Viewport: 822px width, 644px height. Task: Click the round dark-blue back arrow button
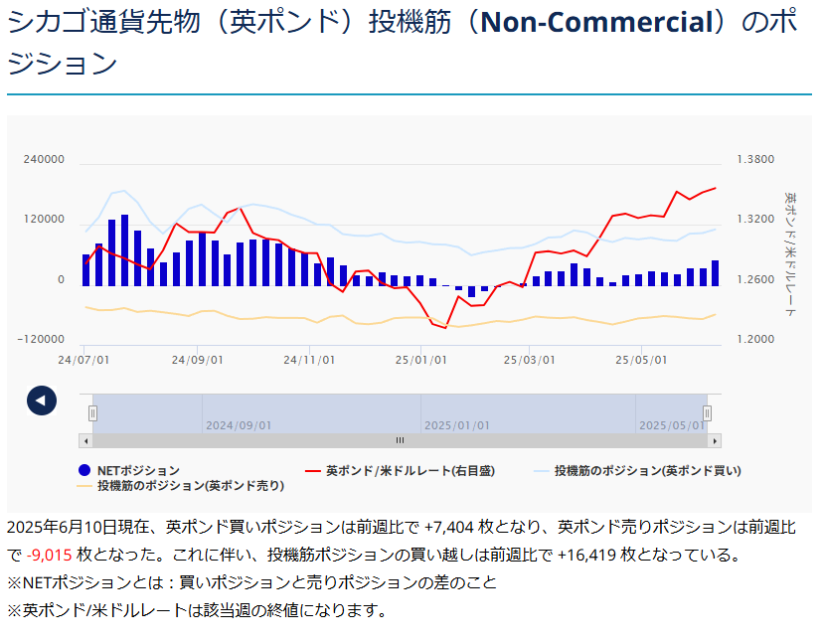(x=42, y=401)
